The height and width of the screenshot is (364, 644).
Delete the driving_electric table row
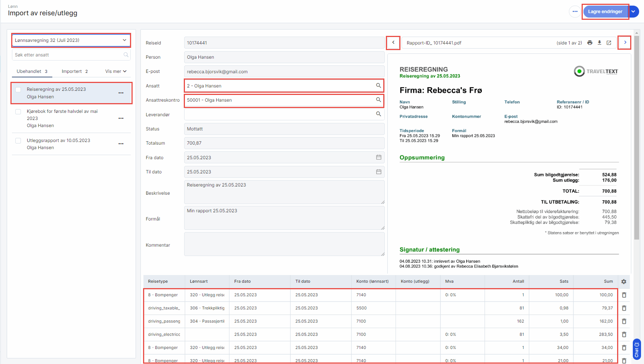point(624,334)
